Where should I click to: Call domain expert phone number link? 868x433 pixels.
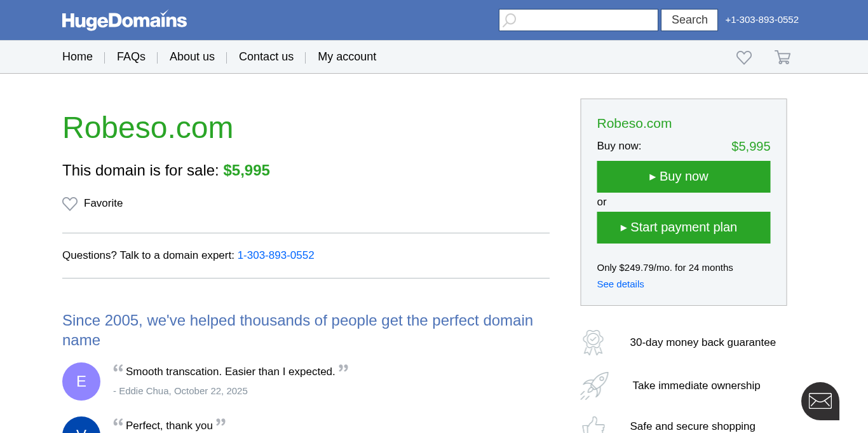[x=276, y=256]
